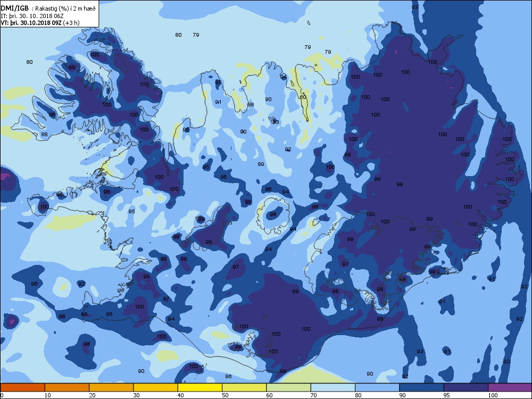Click the '50' label under the legend
Viewport: 532px width, 399px height.
(225, 395)
